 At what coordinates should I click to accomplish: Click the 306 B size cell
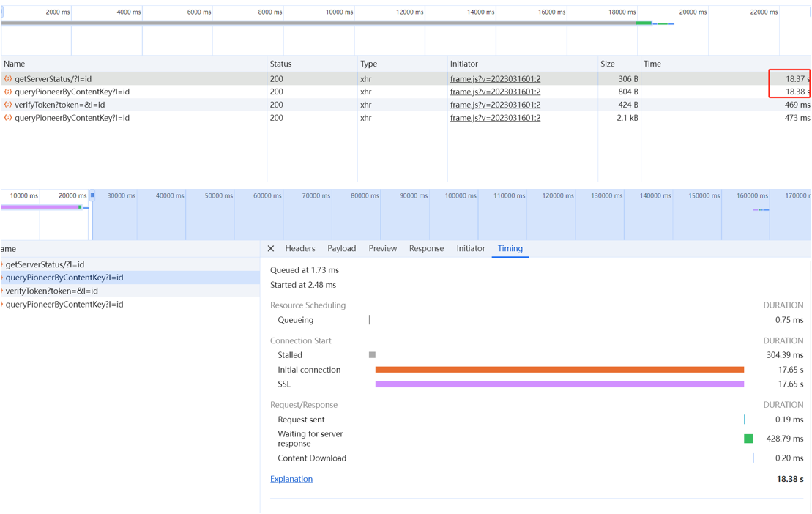[628, 78]
